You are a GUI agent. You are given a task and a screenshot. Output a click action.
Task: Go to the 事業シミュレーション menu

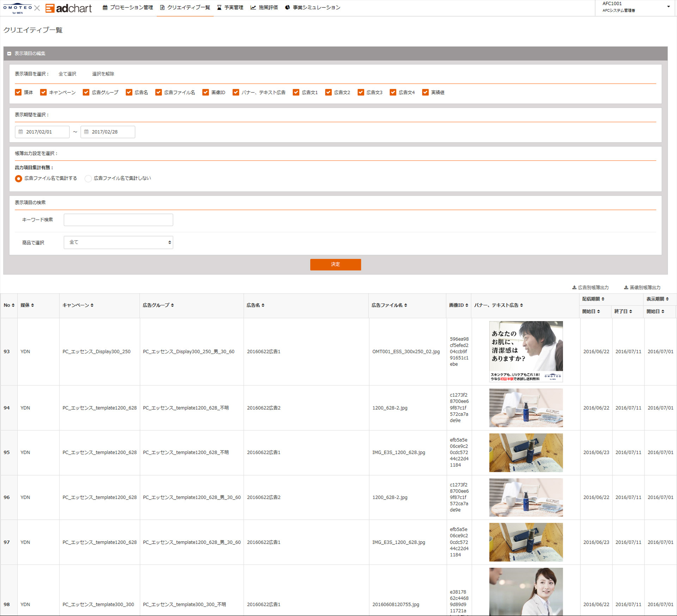pos(312,7)
